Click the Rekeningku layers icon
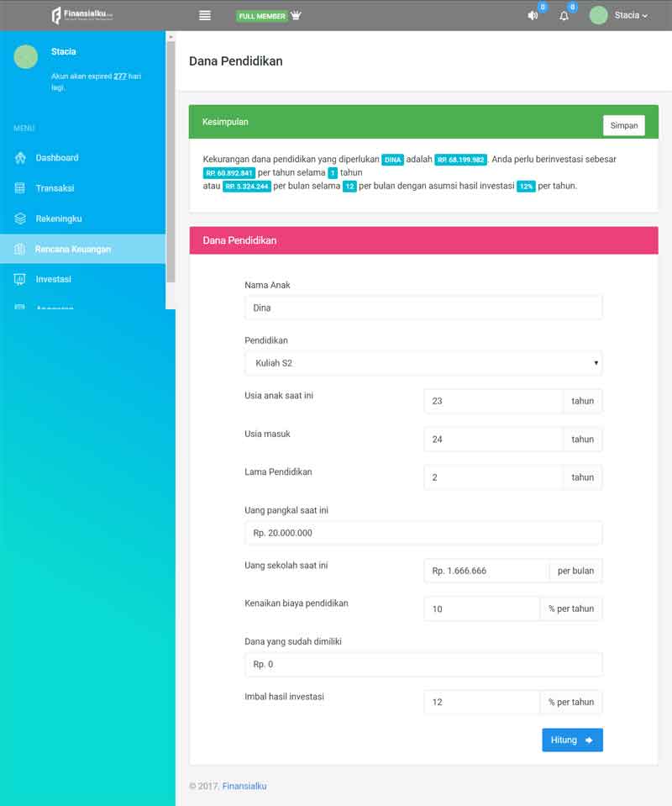The height and width of the screenshot is (806, 672). [20, 219]
